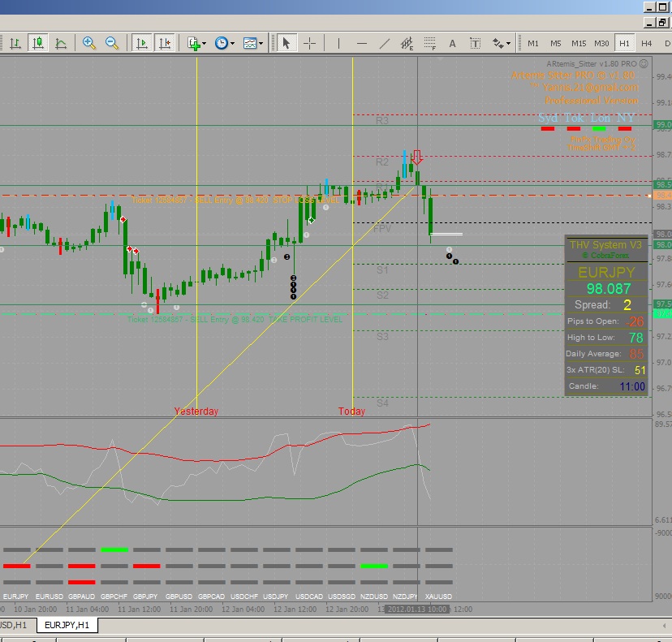Image resolution: width=672 pixels, height=642 pixels.
Task: Click the Tok session label
Action: 574,118
